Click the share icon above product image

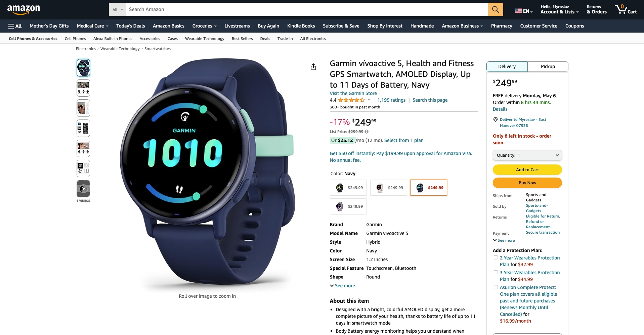(x=313, y=67)
